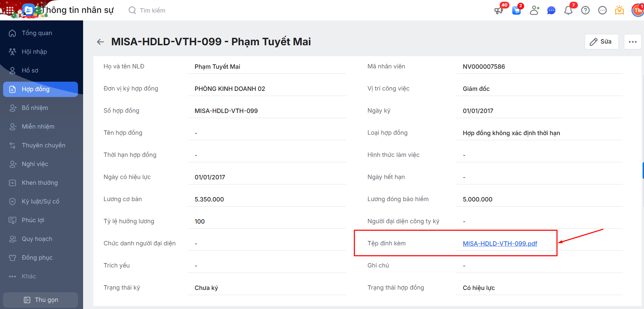Open the circled ellipsis icon in header

pos(602,11)
